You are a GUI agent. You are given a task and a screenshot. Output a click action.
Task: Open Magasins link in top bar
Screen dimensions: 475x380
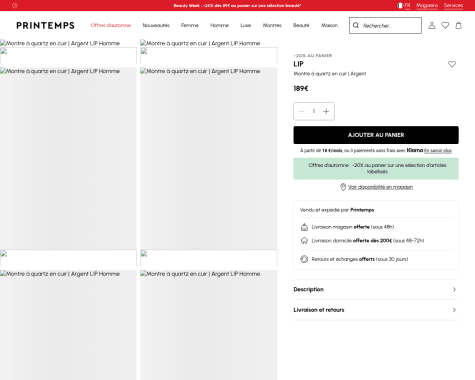[427, 5]
